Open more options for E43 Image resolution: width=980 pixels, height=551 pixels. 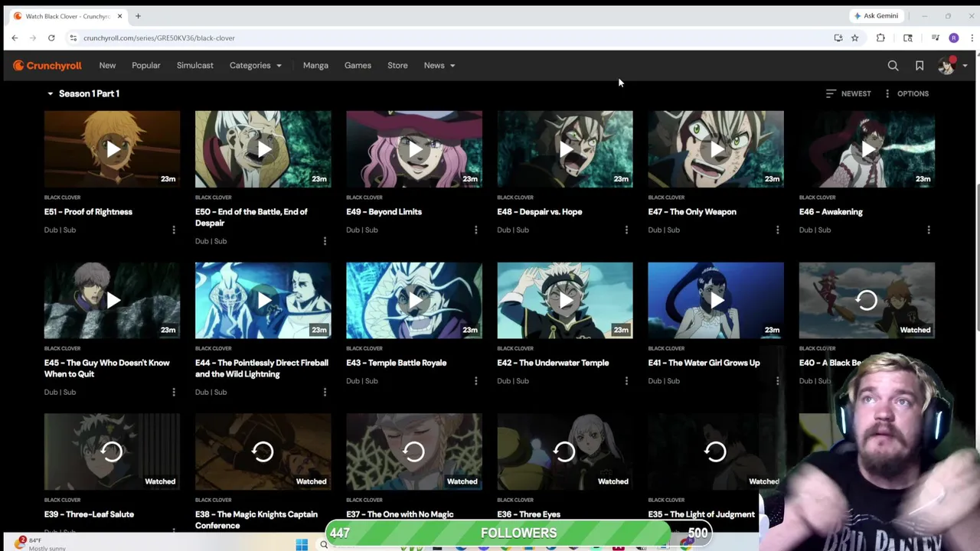475,380
